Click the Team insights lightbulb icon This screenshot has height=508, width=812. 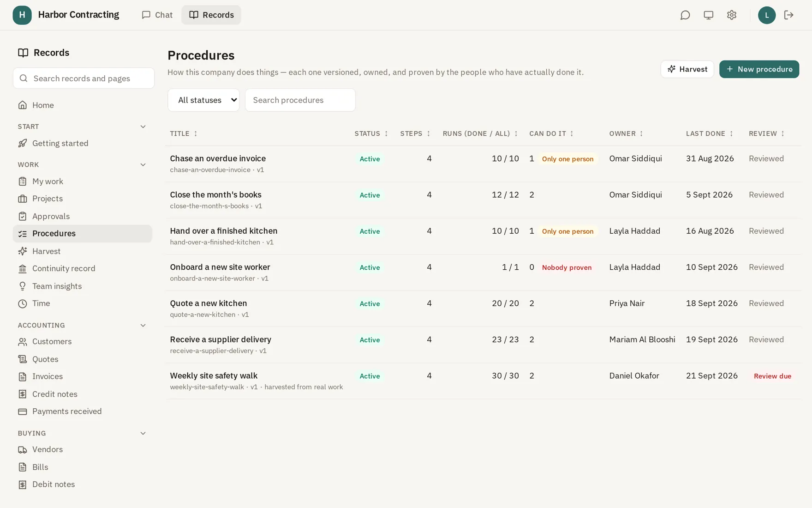pos(23,286)
